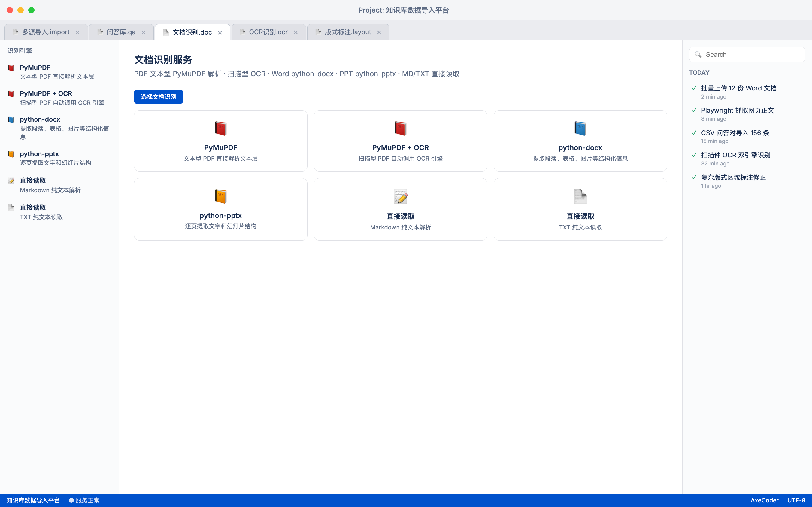The image size is (812, 507).
Task: Click the magnifier icon in the Search box
Action: coord(698,55)
